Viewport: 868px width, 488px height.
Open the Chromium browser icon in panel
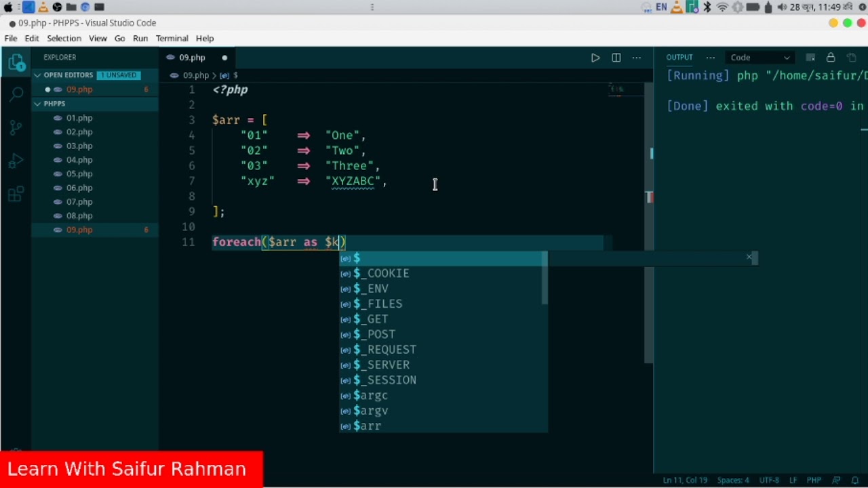pyautogui.click(x=85, y=7)
